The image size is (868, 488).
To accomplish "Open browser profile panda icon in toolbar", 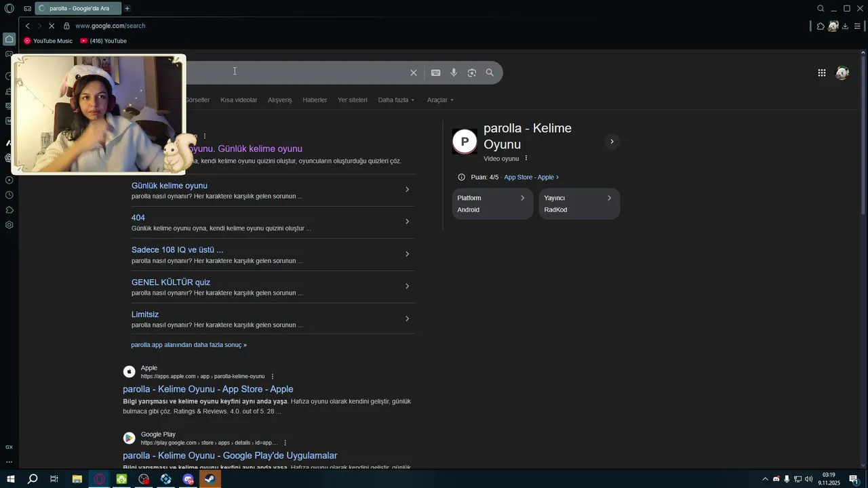I will [833, 26].
